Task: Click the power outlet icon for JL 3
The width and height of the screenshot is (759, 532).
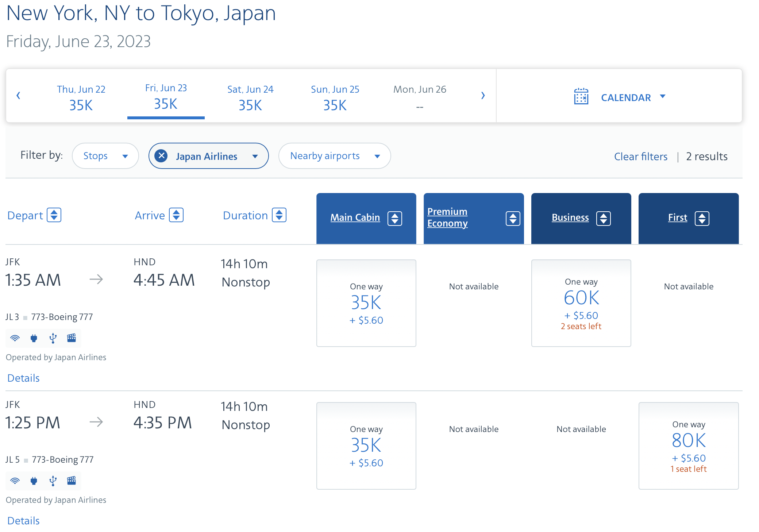Action: click(34, 338)
